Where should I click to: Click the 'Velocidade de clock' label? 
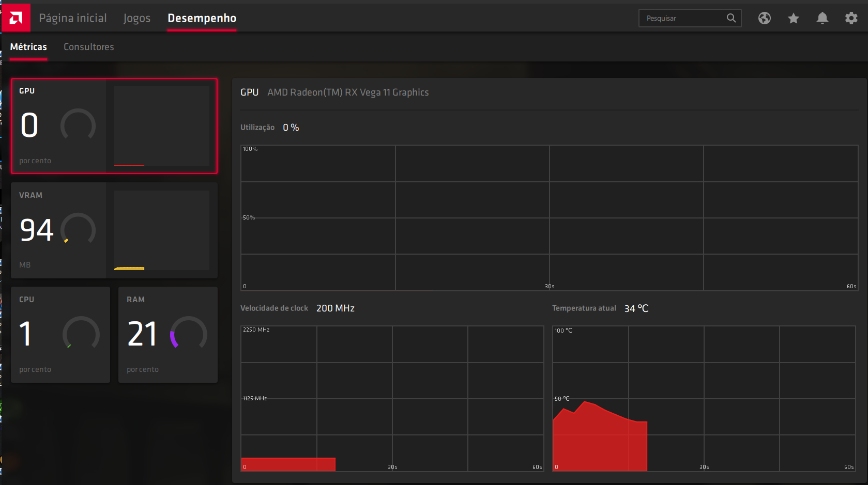(274, 308)
